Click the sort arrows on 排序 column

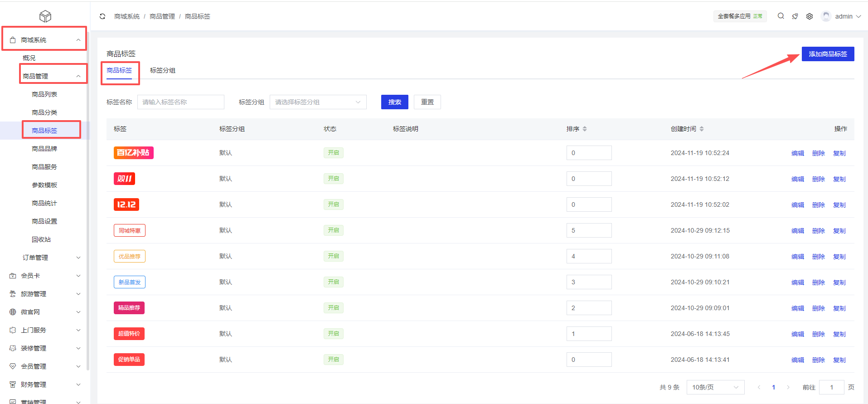click(585, 129)
